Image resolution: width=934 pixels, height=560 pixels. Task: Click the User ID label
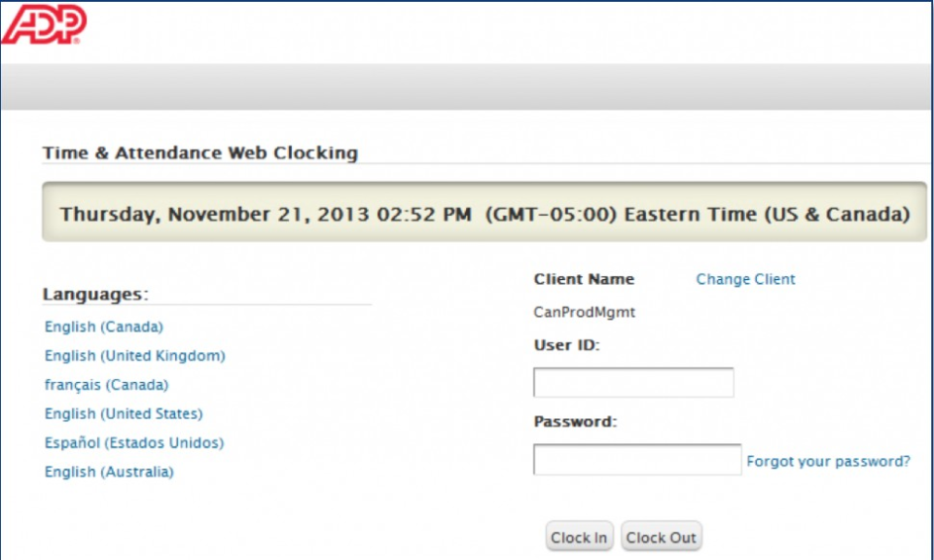(x=566, y=345)
